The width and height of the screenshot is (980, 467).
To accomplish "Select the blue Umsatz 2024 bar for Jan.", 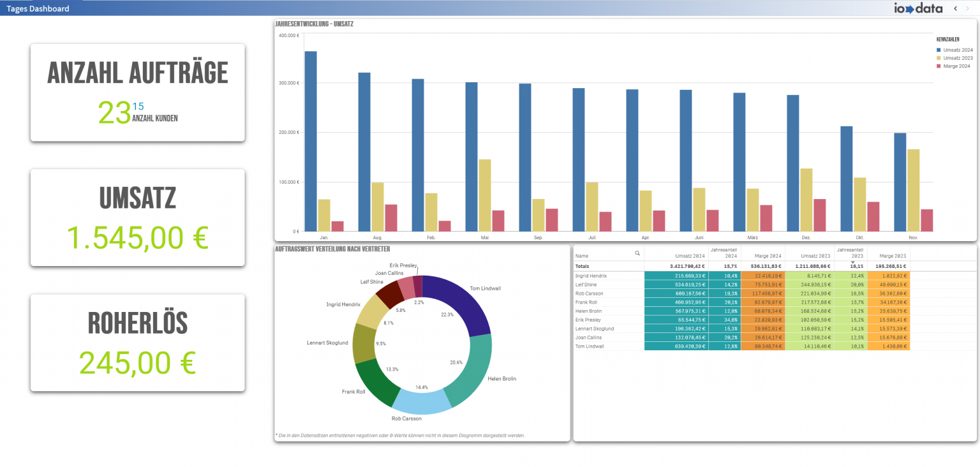I will click(x=311, y=141).
